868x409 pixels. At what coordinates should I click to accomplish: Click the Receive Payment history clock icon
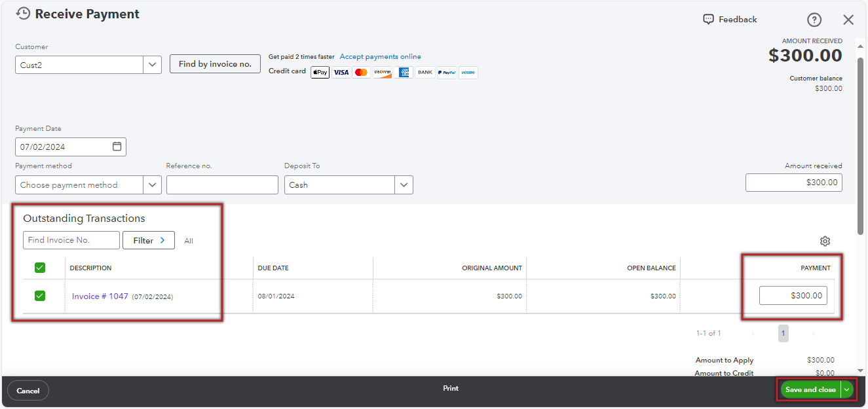coord(23,14)
